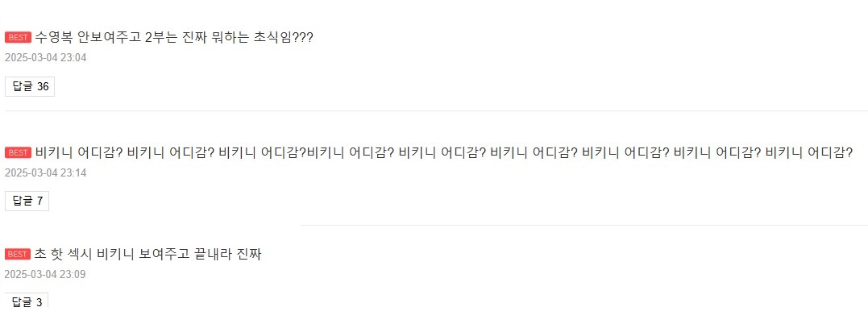Click the BEST badge on 초 핫 섹시 comment
Viewport: 868px width, 324px height.
tap(18, 255)
